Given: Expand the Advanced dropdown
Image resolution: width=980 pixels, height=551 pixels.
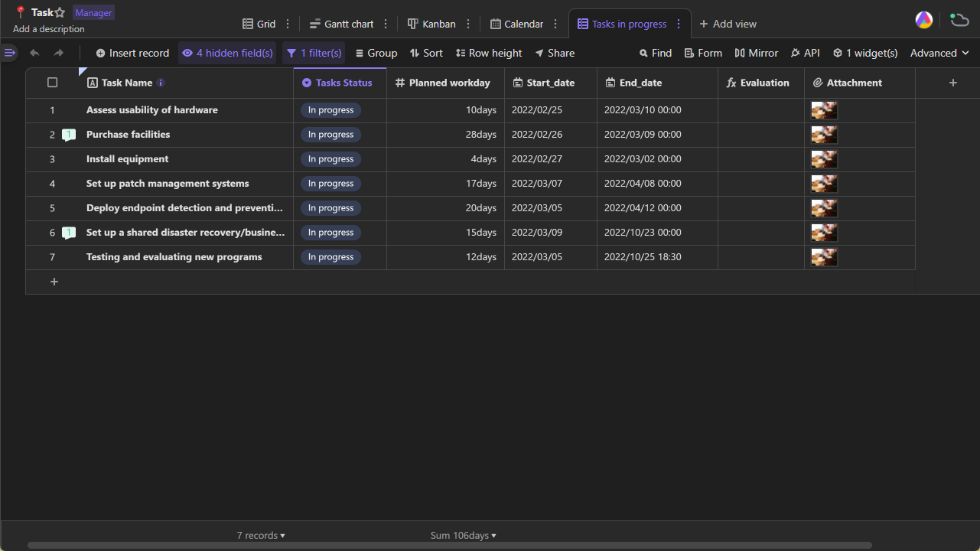Looking at the screenshot, I should tap(940, 53).
